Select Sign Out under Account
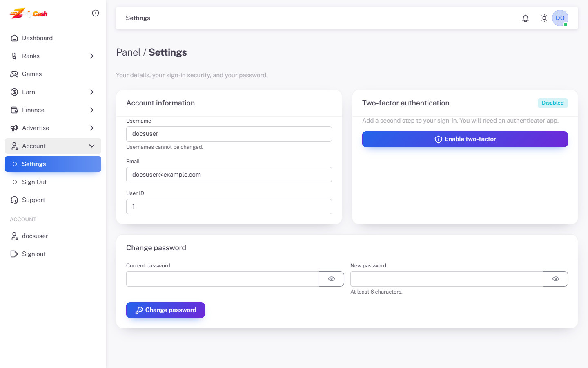This screenshot has height=368, width=588. pyautogui.click(x=53, y=182)
